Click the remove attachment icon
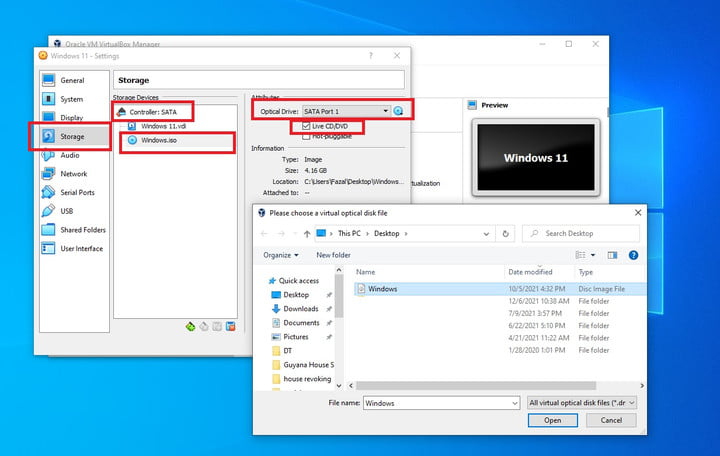Screen dimensions: 720x456 (231, 327)
